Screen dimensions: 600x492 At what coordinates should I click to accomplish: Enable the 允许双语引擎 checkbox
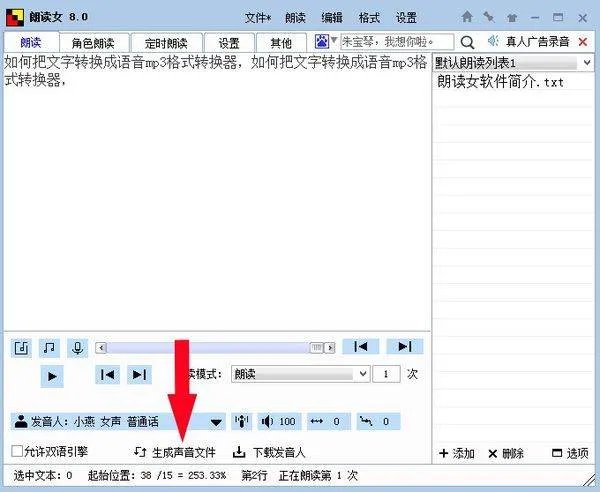click(17, 451)
